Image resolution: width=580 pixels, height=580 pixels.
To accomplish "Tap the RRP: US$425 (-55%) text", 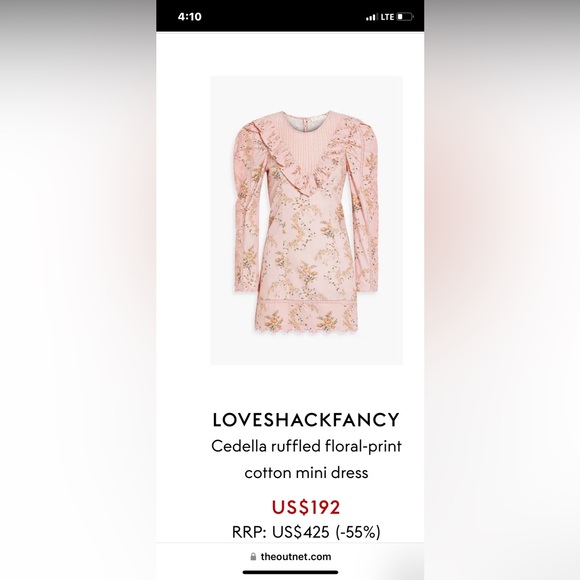I will [306, 532].
